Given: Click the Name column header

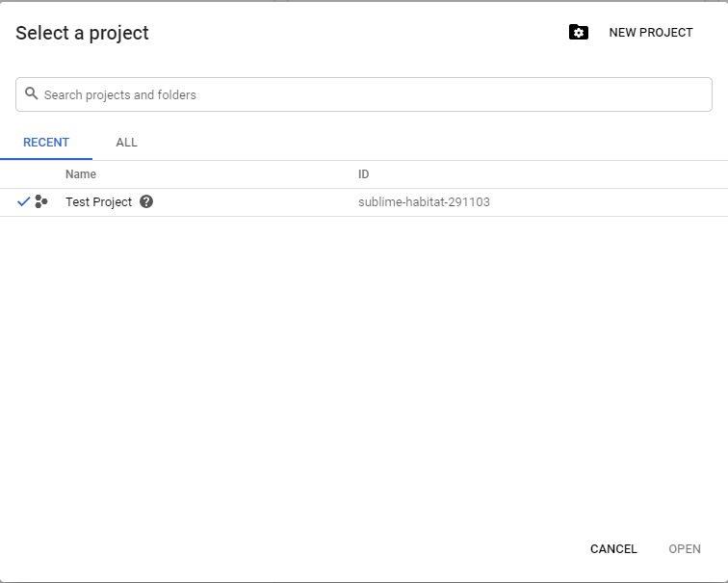Looking at the screenshot, I should pos(81,174).
